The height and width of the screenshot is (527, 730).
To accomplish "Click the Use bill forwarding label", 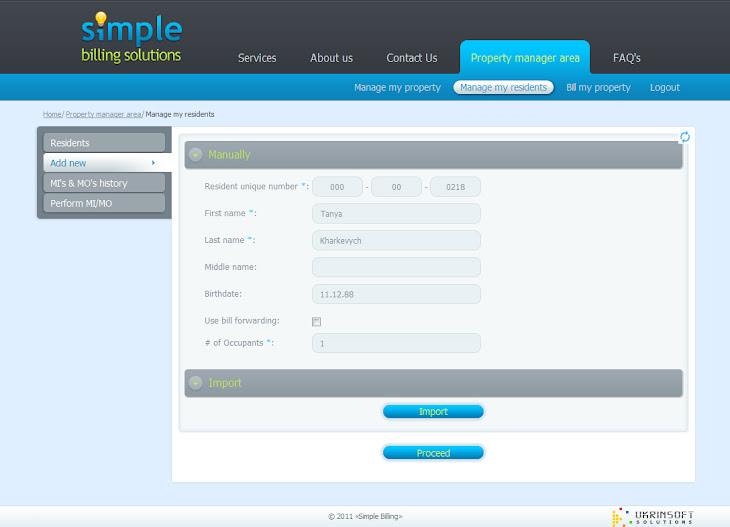I will (x=242, y=321).
